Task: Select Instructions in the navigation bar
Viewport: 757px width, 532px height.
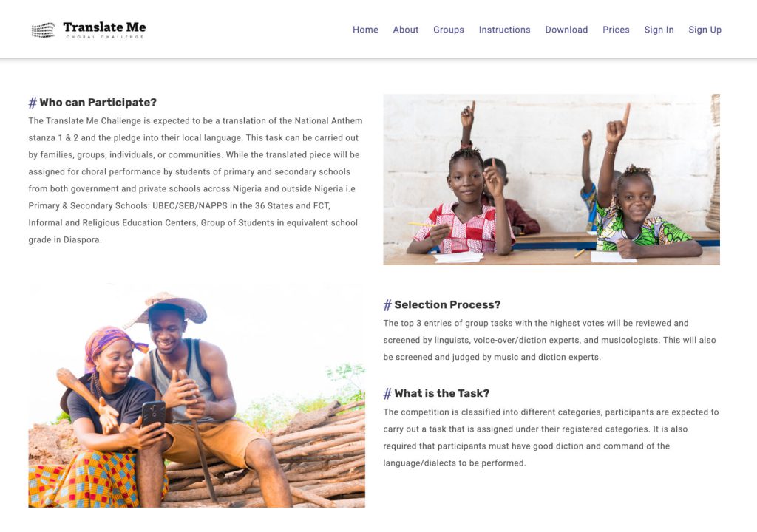Action: (x=504, y=30)
